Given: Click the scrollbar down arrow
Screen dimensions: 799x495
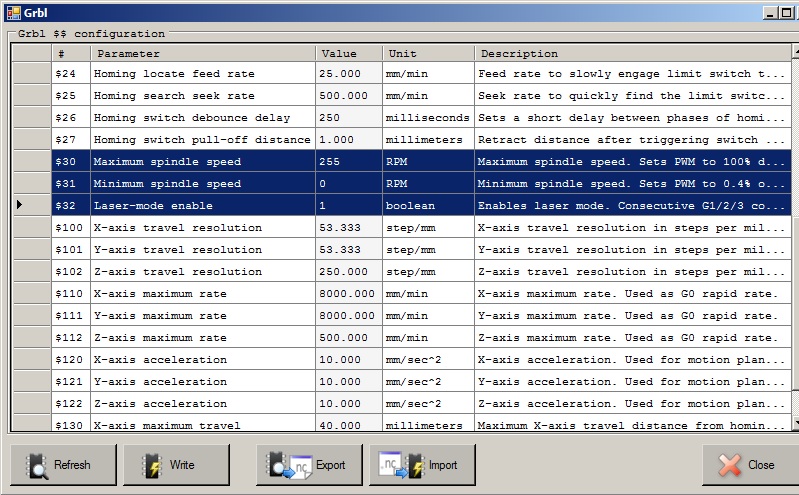Looking at the screenshot, I should click(x=795, y=423).
